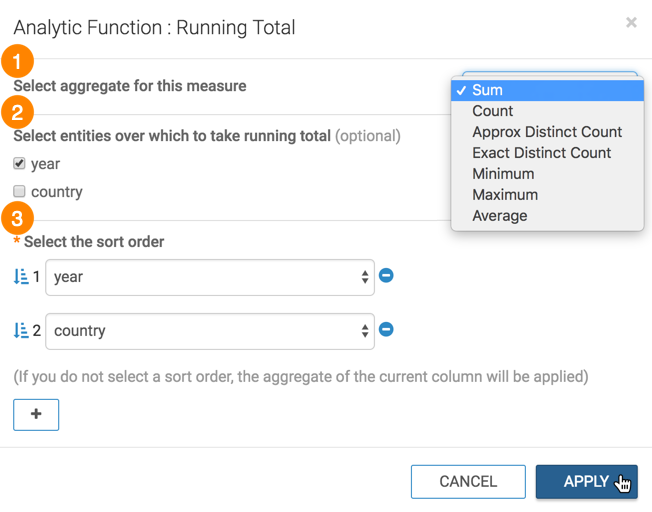652x512 pixels.
Task: Choose Minimum from aggregate options
Action: coord(503,174)
